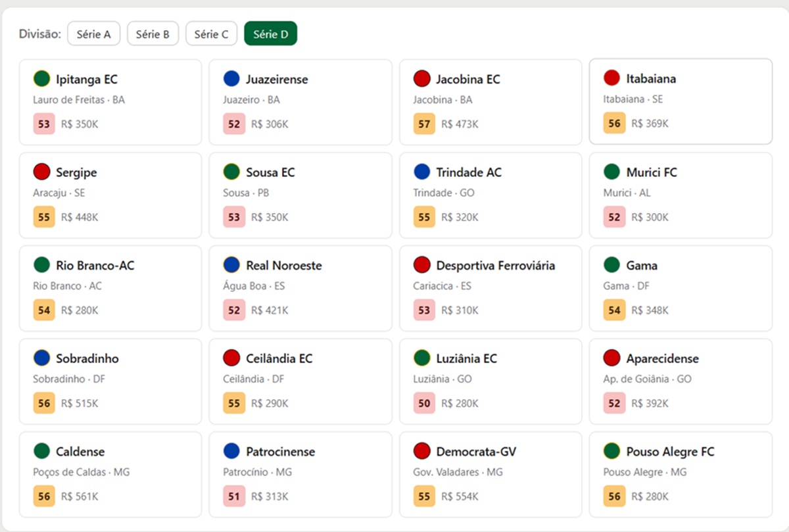Select the Real Noroeste club name
This screenshot has width=789, height=532.
[x=284, y=266]
